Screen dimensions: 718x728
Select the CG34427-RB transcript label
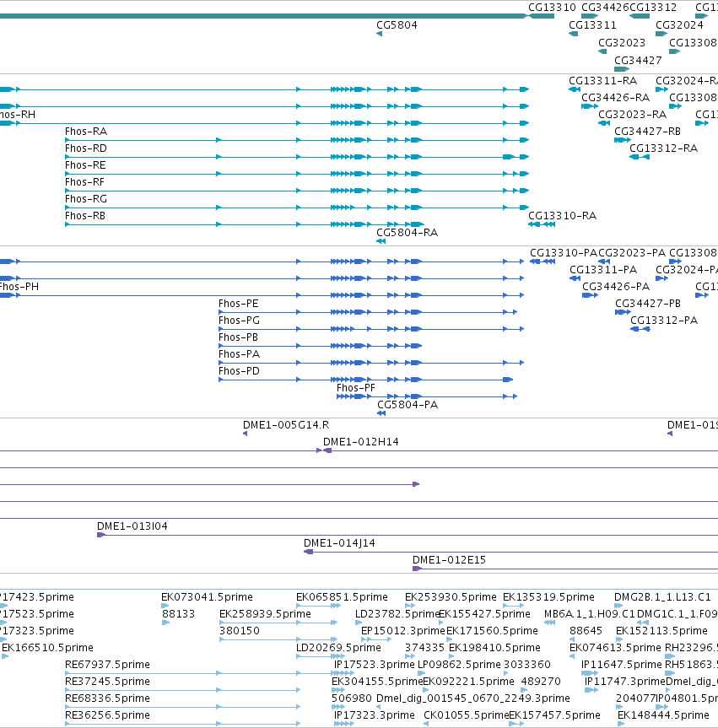tap(647, 132)
